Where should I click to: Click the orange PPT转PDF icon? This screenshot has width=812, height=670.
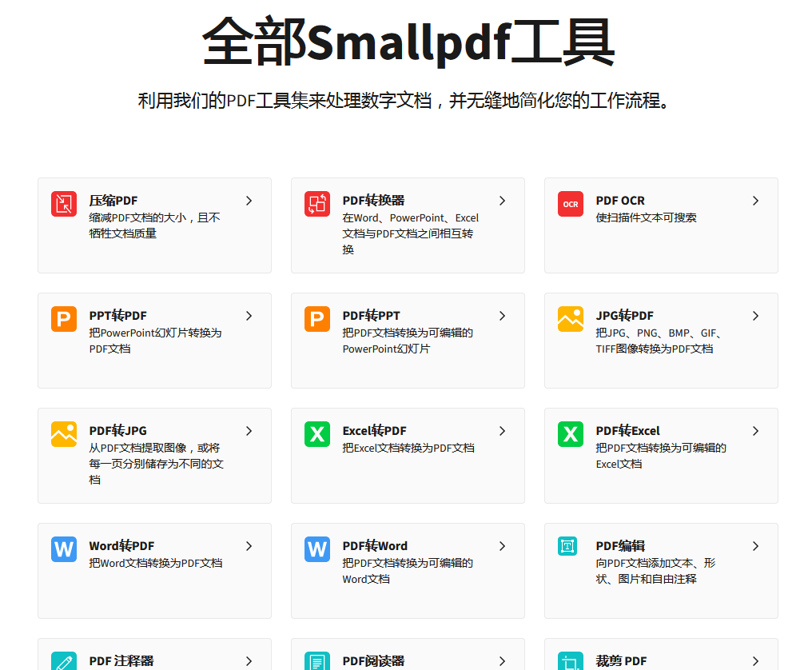(64, 319)
